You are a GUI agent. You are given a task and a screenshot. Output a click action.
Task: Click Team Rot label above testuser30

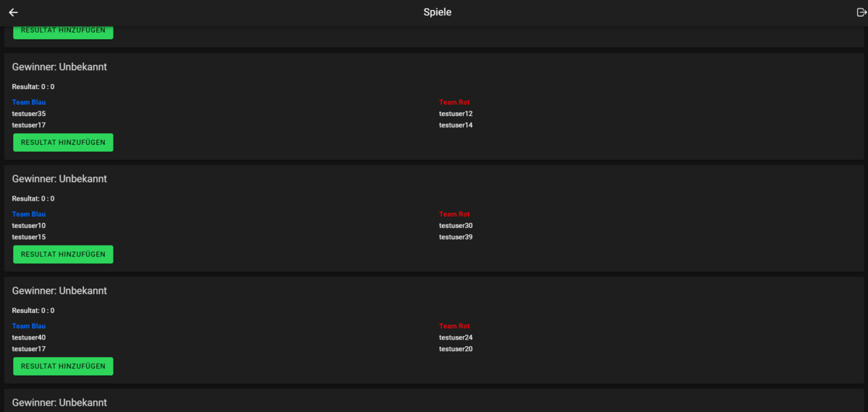coord(454,214)
